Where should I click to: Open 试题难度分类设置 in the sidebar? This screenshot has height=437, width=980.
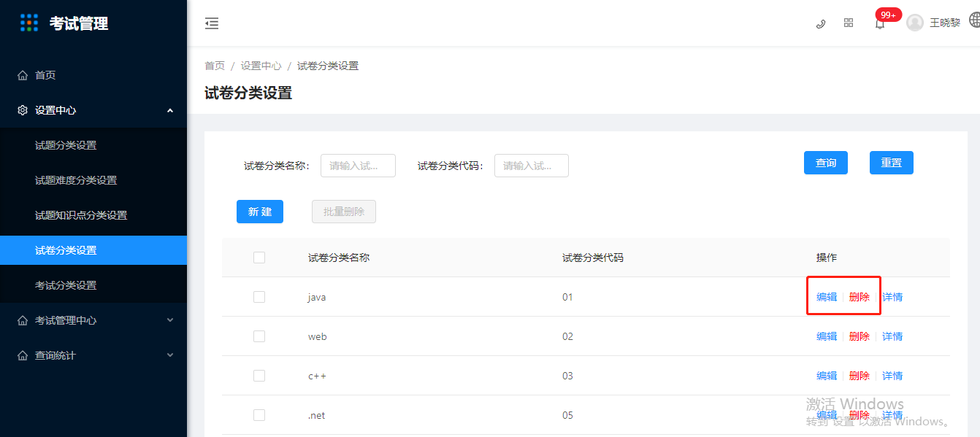tap(93, 180)
